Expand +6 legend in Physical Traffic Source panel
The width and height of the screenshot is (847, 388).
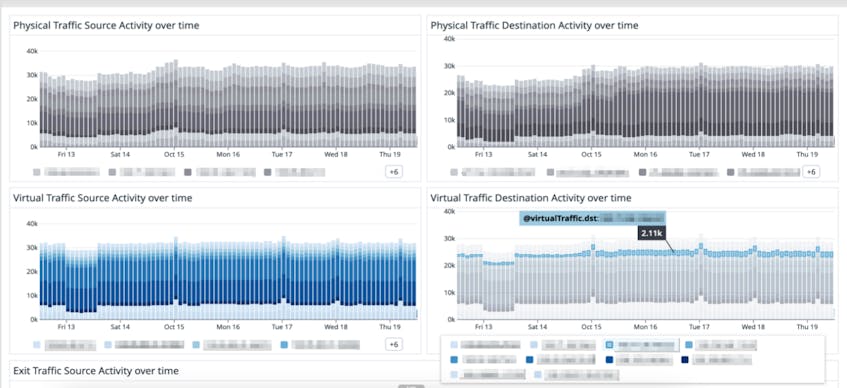393,172
